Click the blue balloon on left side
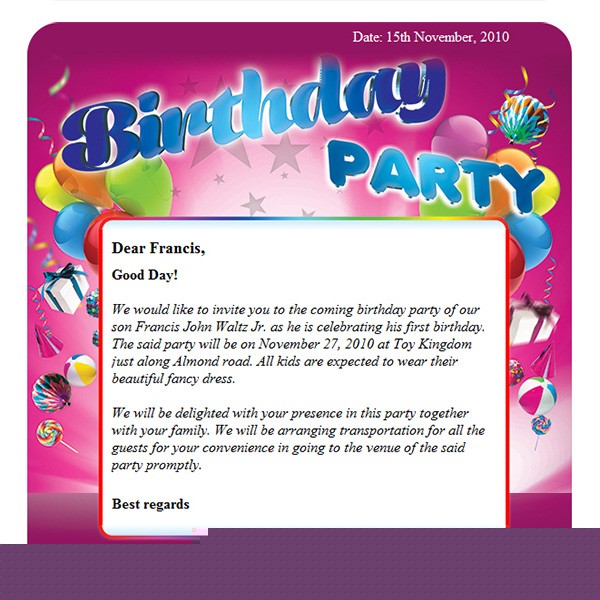This screenshot has height=600, width=600. coord(73,230)
